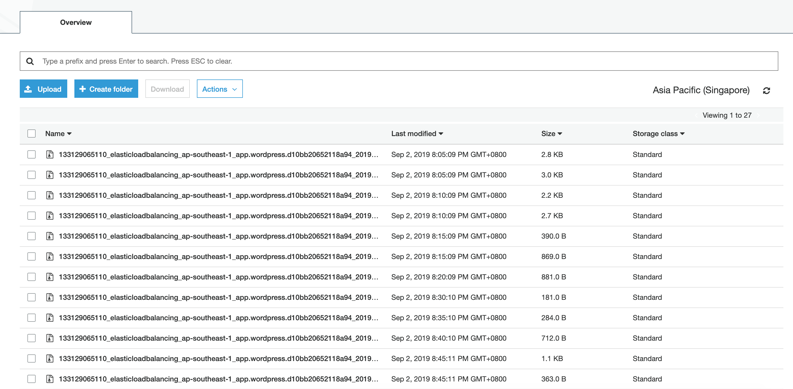Screen dimensions: 793x389
Task: Click the file icon of the 869.0 B object
Action: pos(50,256)
